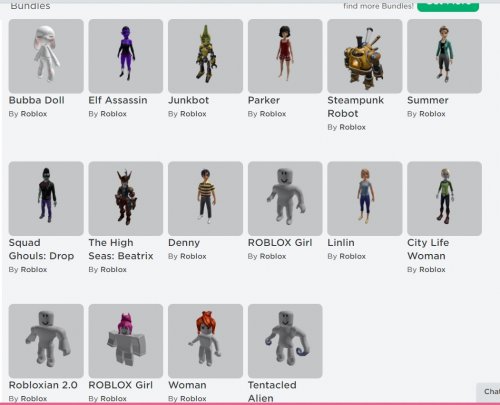Click the Junkbot bundle name
The image size is (500, 405).
point(188,100)
